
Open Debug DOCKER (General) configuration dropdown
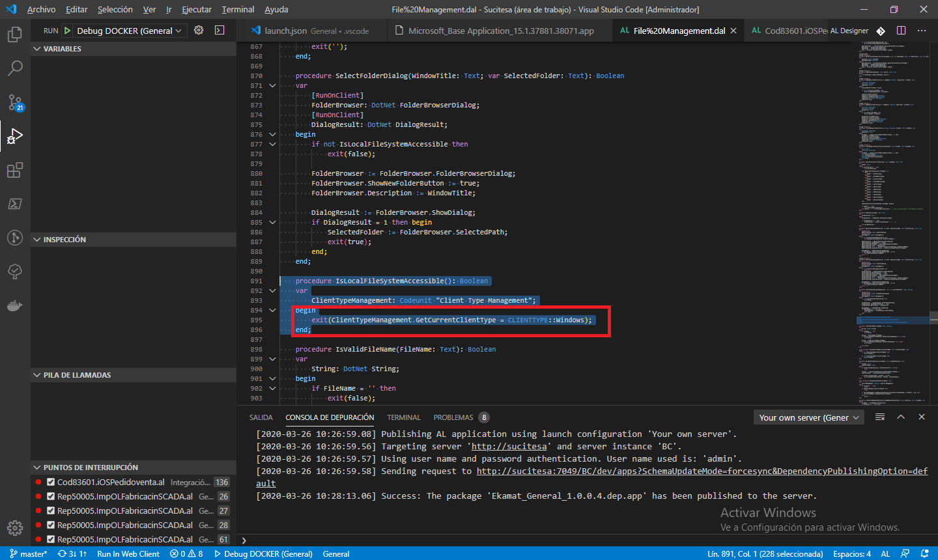(x=130, y=31)
